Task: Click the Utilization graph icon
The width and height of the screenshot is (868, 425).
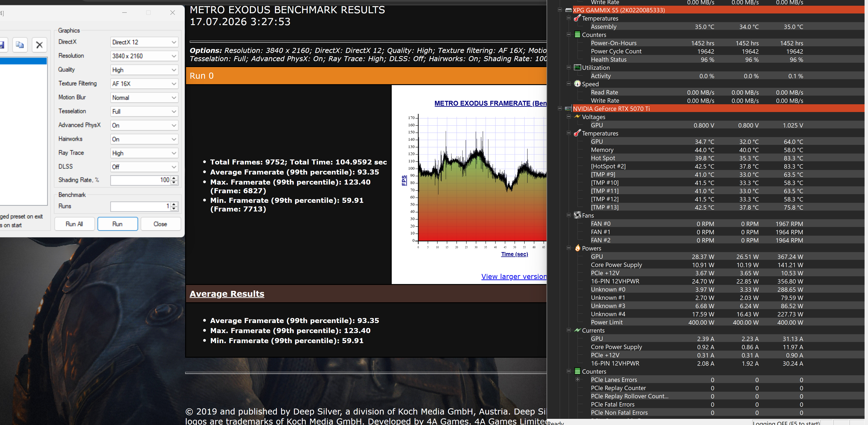Action: (577, 67)
